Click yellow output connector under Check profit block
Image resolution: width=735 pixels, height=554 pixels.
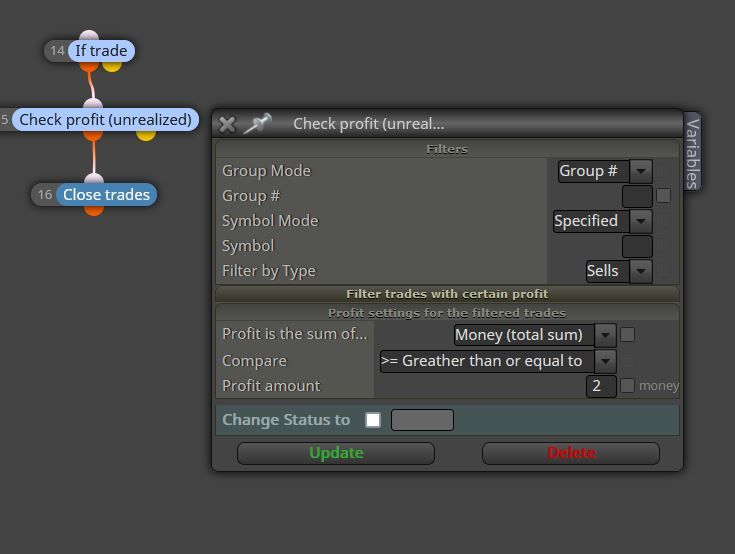[x=146, y=135]
